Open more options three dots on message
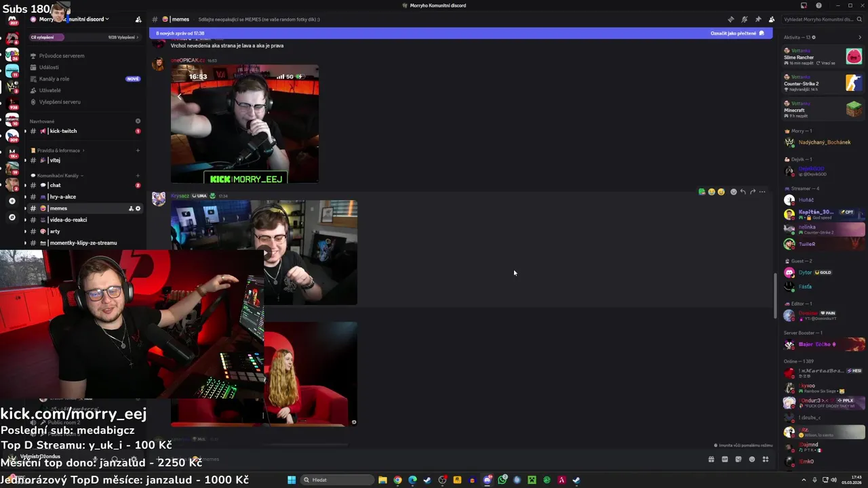Image resolution: width=868 pixels, height=488 pixels. point(762,192)
